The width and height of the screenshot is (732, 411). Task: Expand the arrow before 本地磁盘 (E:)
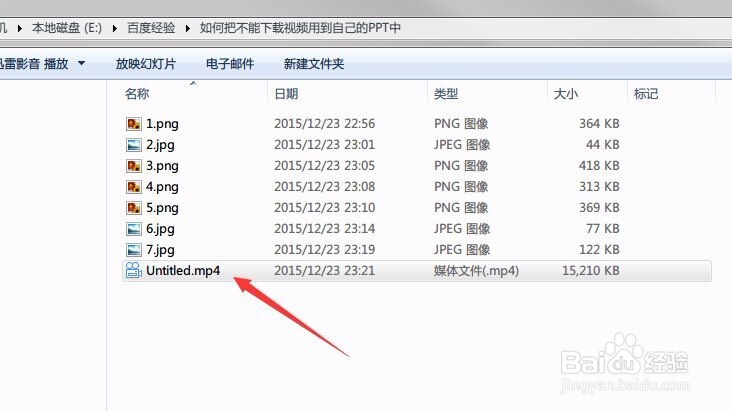click(x=20, y=28)
